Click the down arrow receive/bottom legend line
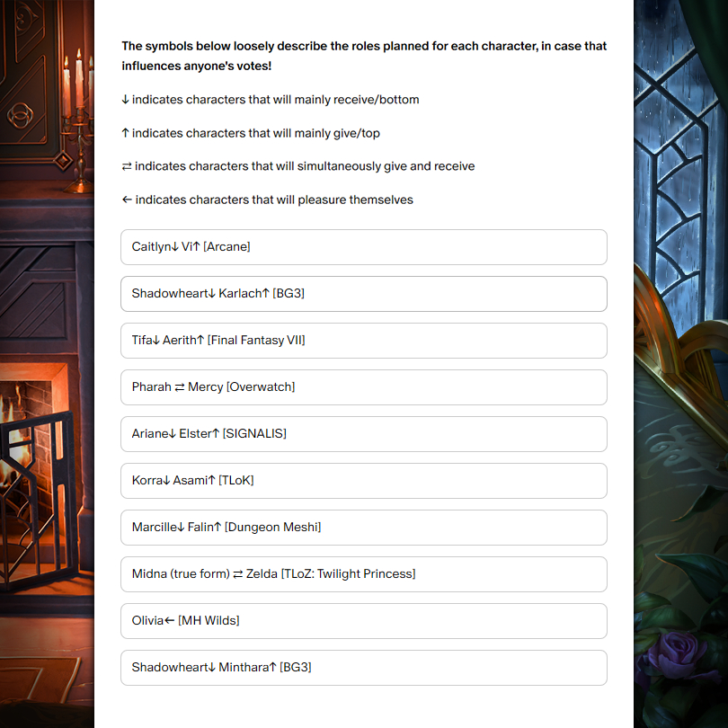The image size is (728, 728). click(x=271, y=100)
